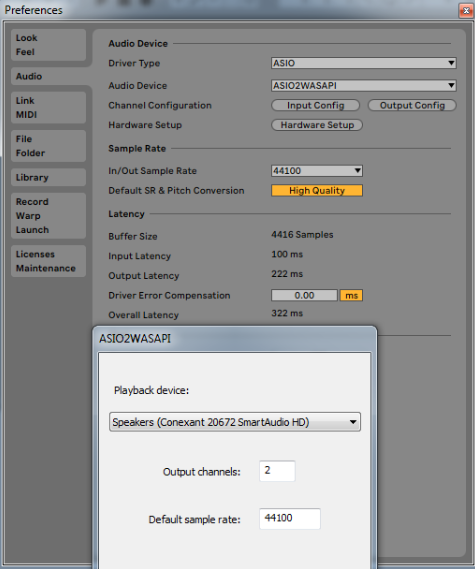The image size is (475, 569).
Task: Toggle the ms unit button
Action: coord(351,295)
